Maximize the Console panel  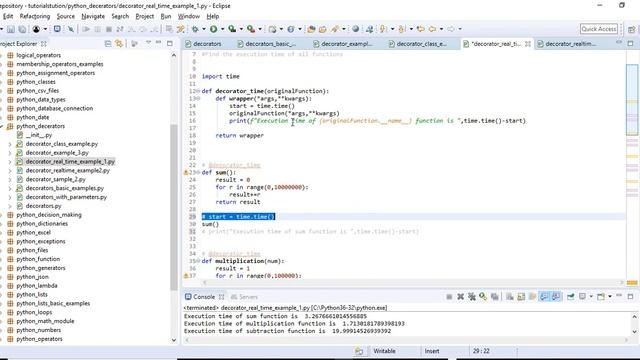click(630, 297)
